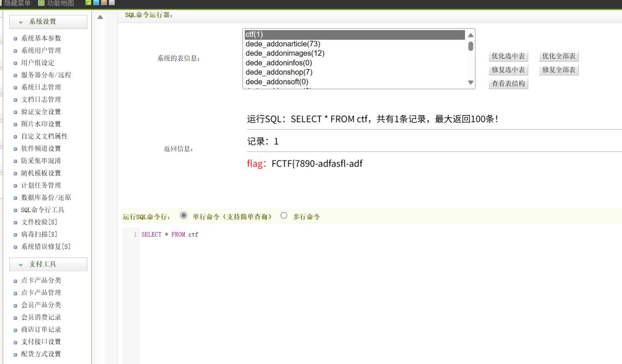Screen dimensions: 622x364
Task: Open 功能地图 from the top bar
Action: (x=61, y=3)
